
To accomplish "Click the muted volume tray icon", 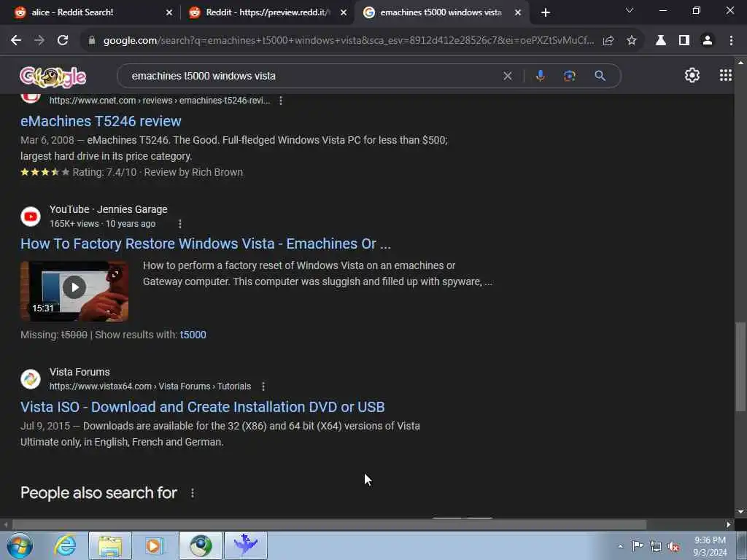I will coord(673,546).
